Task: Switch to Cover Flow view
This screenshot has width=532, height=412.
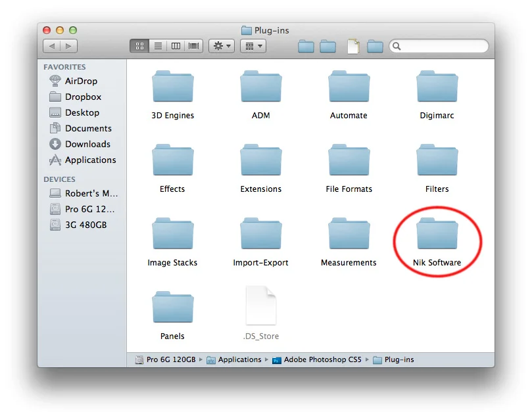Action: (x=193, y=46)
